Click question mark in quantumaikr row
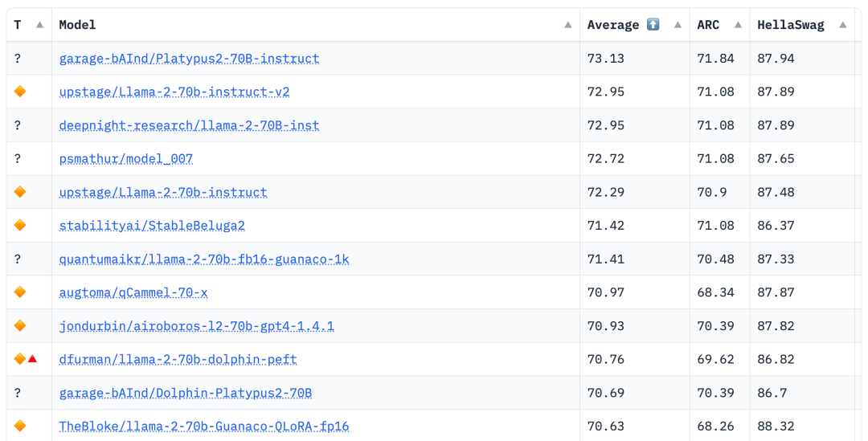 (x=18, y=259)
